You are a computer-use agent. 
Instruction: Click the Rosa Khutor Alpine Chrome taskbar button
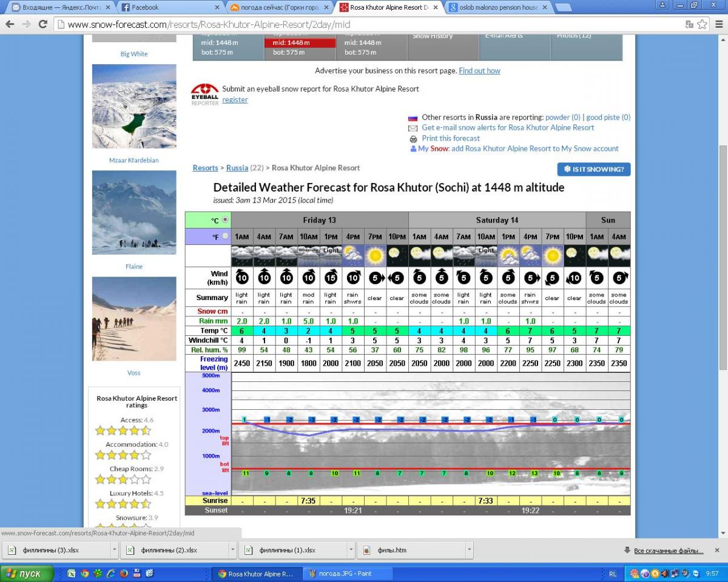(x=255, y=574)
